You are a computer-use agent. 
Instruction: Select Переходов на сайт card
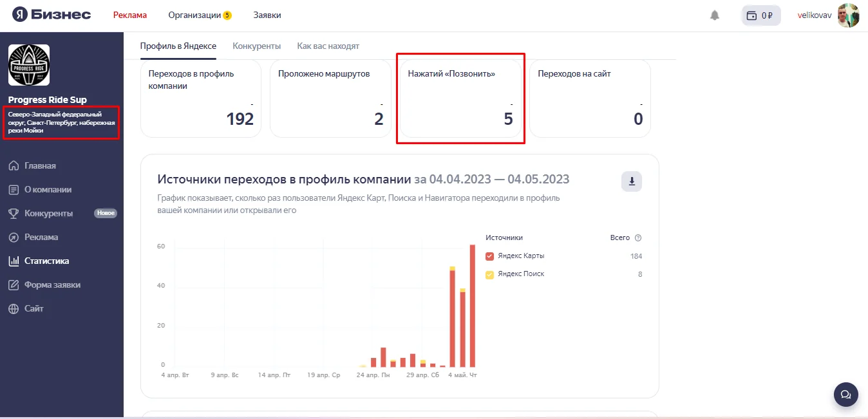590,98
